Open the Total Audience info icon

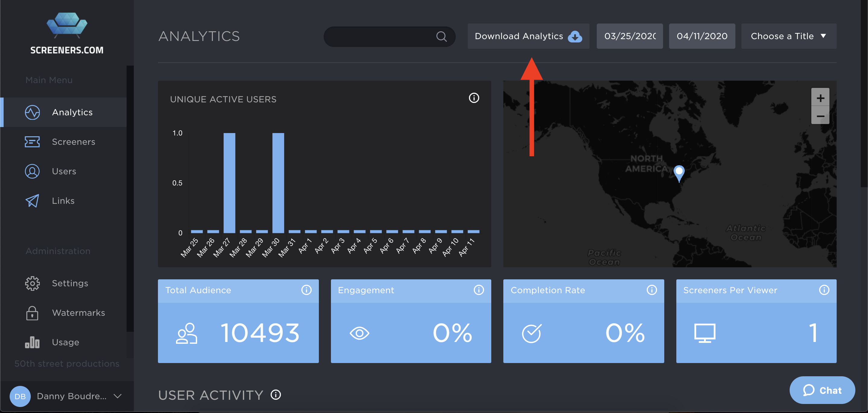point(306,290)
